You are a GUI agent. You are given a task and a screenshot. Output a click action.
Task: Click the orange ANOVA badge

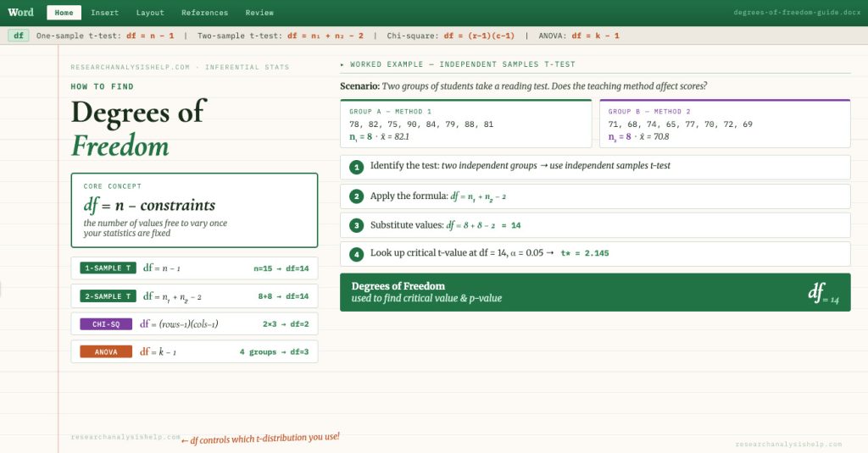pos(106,351)
